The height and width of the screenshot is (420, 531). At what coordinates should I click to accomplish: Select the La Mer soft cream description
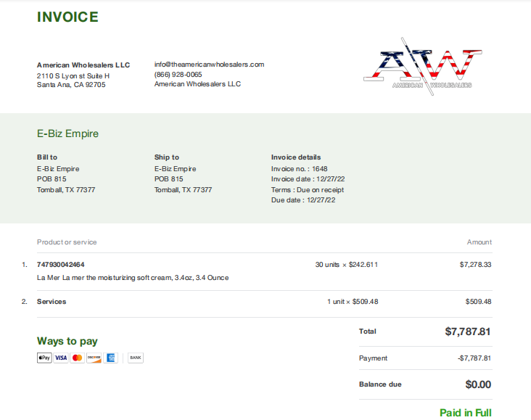click(x=133, y=278)
